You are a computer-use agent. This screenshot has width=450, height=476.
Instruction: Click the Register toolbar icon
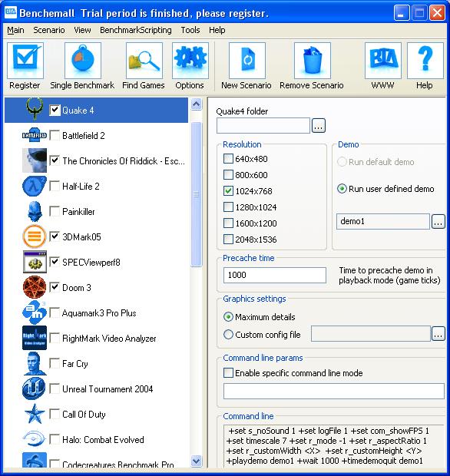[25, 61]
